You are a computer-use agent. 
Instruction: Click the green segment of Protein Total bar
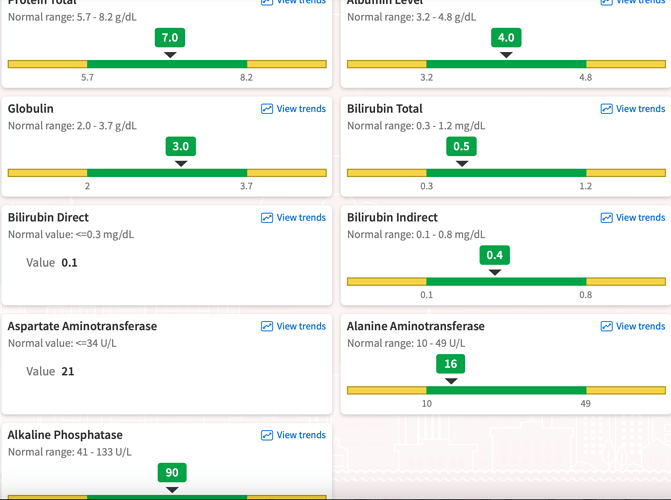pos(167,64)
